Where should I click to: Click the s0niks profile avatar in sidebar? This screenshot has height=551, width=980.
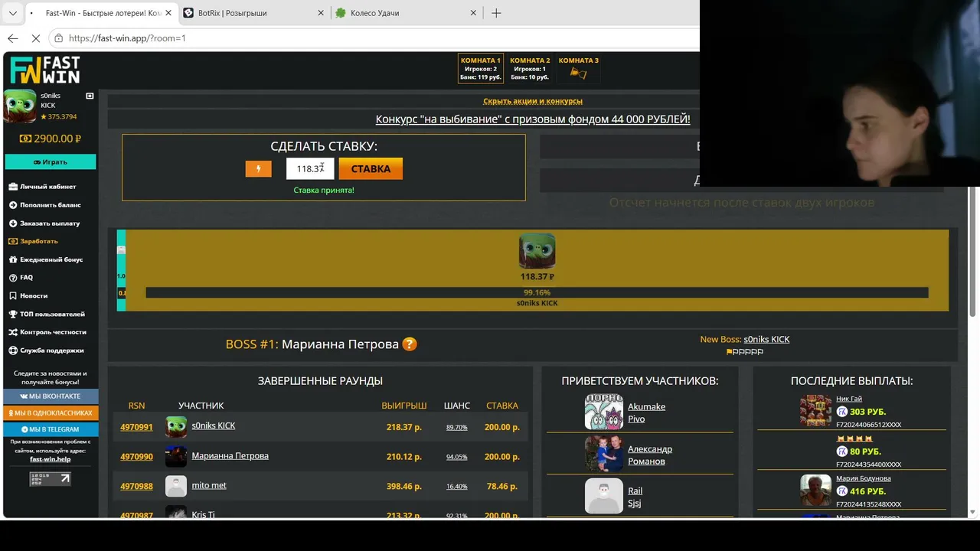click(20, 106)
